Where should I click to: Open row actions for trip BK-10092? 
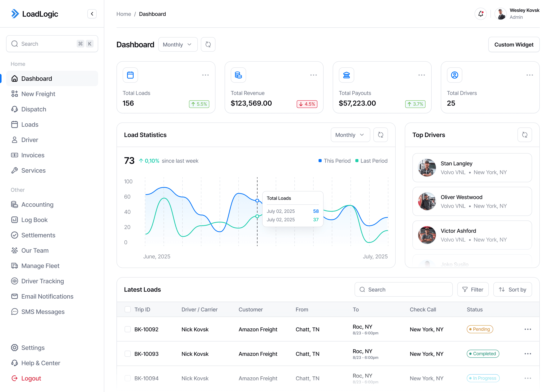coord(528,329)
